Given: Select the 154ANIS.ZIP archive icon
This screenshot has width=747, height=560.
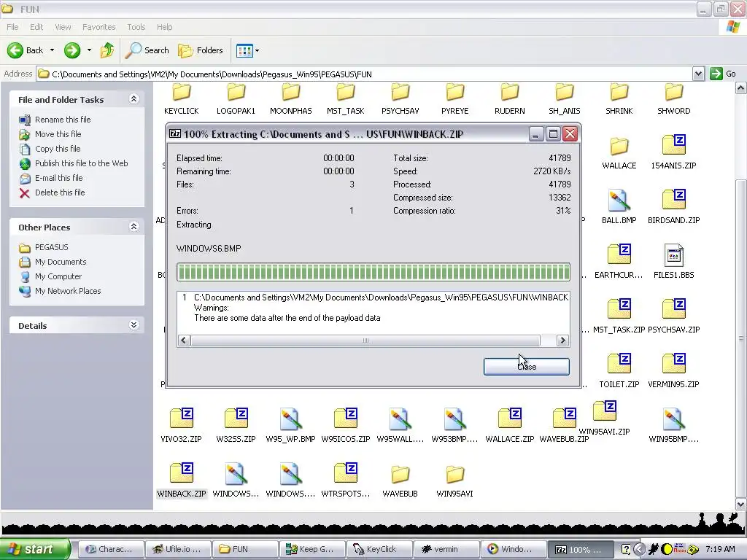Looking at the screenshot, I should click(x=673, y=145).
